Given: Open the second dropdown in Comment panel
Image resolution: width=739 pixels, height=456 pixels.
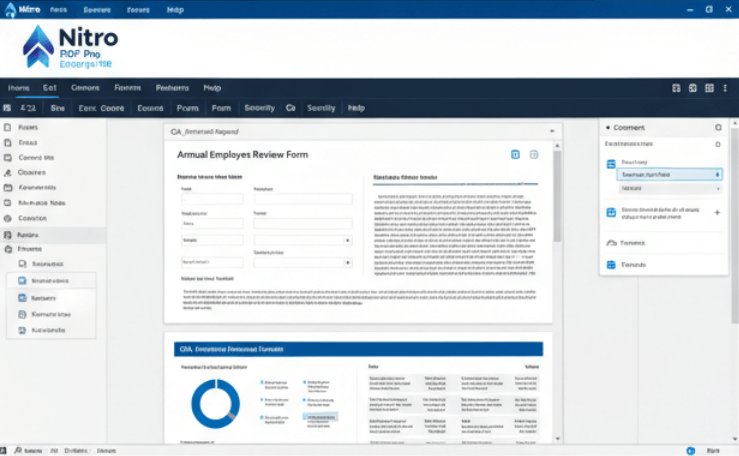Looking at the screenshot, I should (669, 188).
